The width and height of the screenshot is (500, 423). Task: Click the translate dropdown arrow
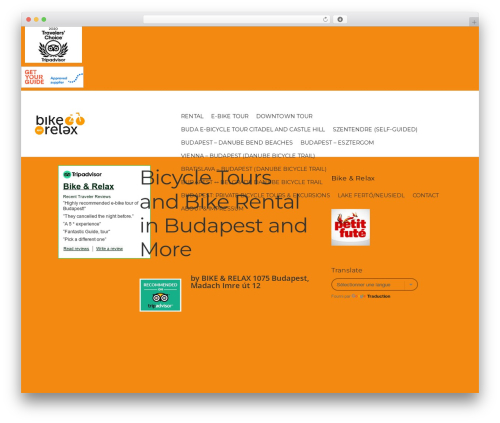(x=411, y=285)
